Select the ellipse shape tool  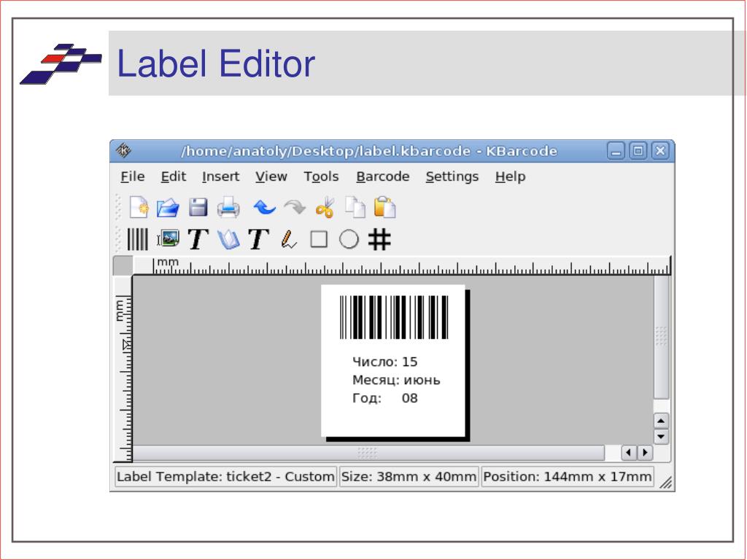click(349, 239)
